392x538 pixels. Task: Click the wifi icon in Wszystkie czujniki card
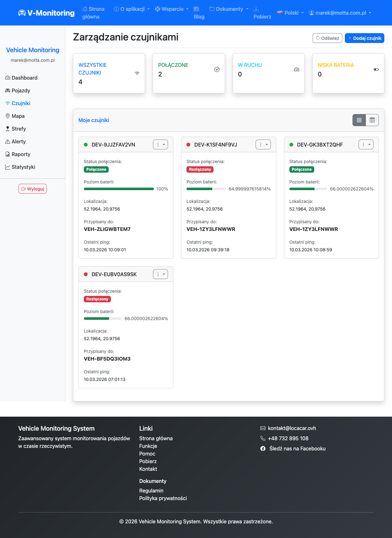click(x=137, y=73)
